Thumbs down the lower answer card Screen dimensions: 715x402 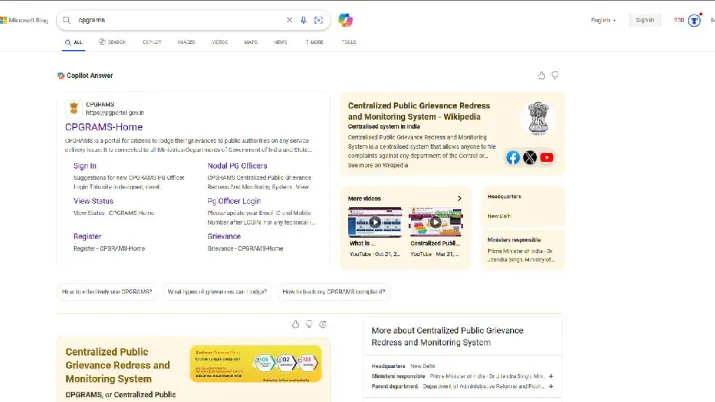[309, 324]
